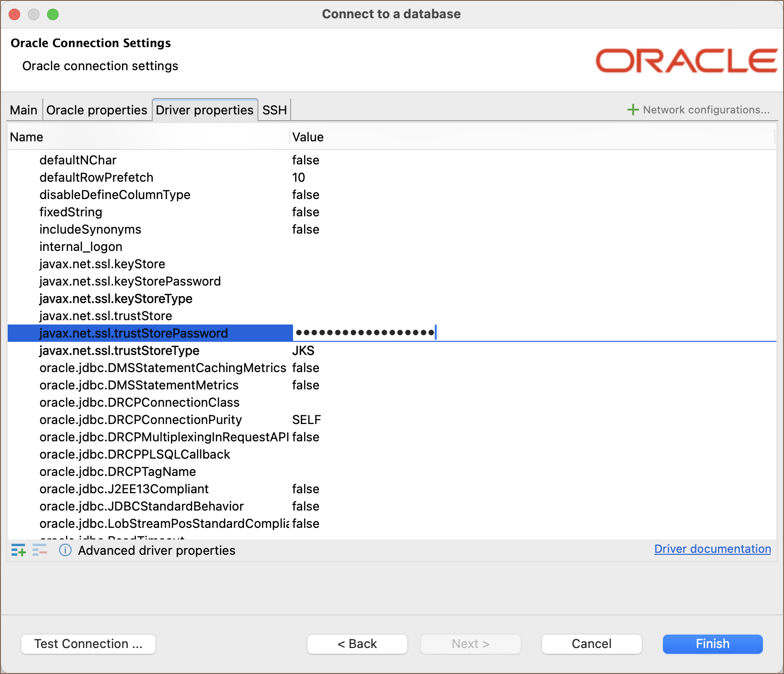This screenshot has height=674, width=784.
Task: Click the Name column header
Action: 26,137
